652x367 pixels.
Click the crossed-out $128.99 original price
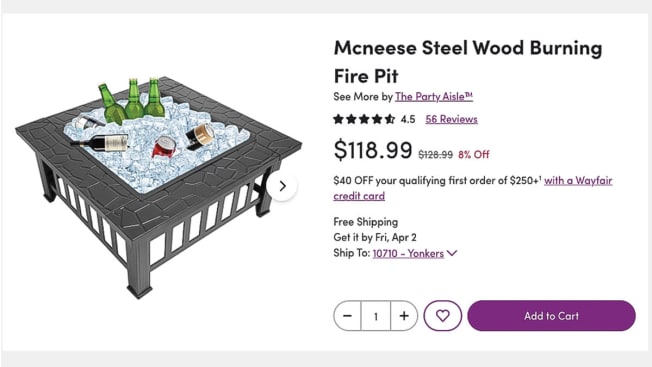435,155
